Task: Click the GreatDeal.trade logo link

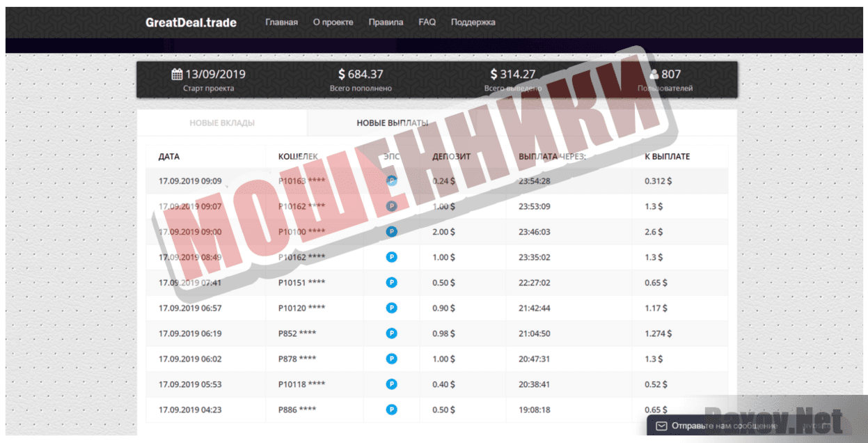Action: tap(191, 22)
